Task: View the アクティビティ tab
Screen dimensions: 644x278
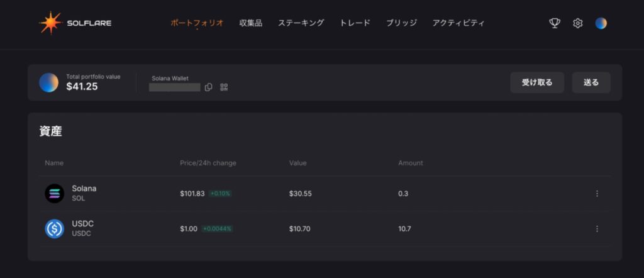Action: coord(458,23)
